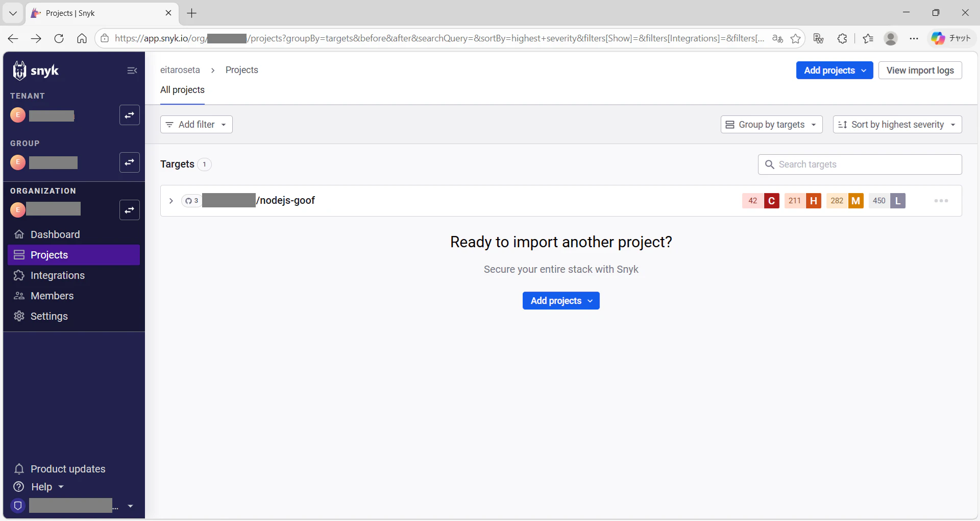
Task: Go to the Integrations page
Action: [74, 275]
